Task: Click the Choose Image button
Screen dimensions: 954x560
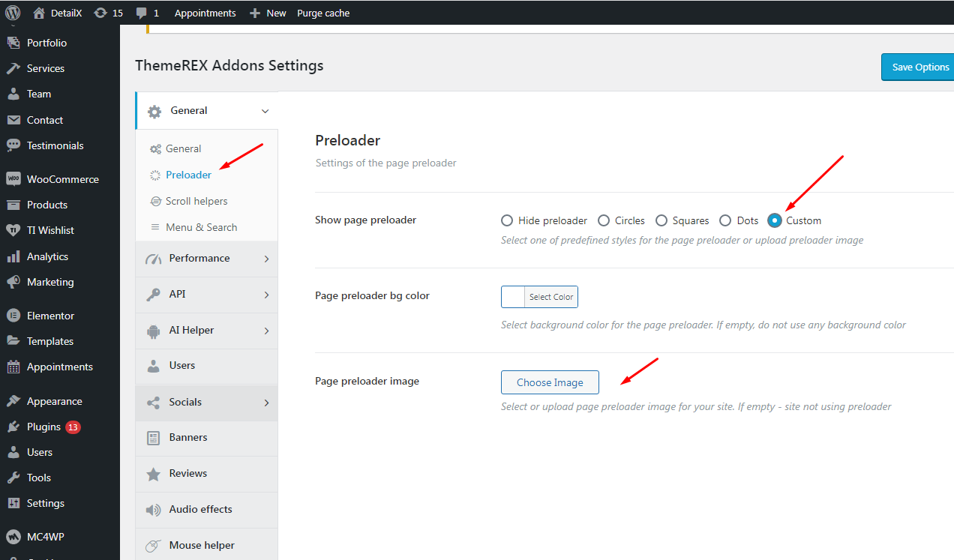Action: [x=550, y=382]
